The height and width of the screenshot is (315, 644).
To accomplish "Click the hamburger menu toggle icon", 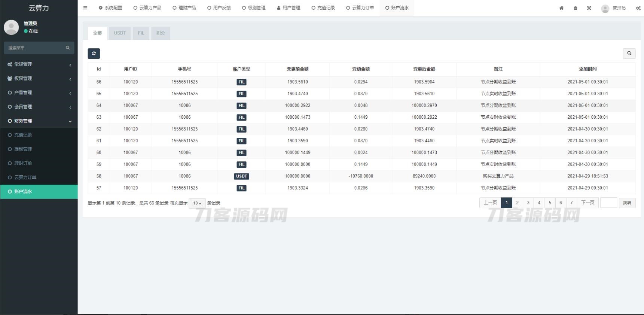I will click(x=85, y=8).
